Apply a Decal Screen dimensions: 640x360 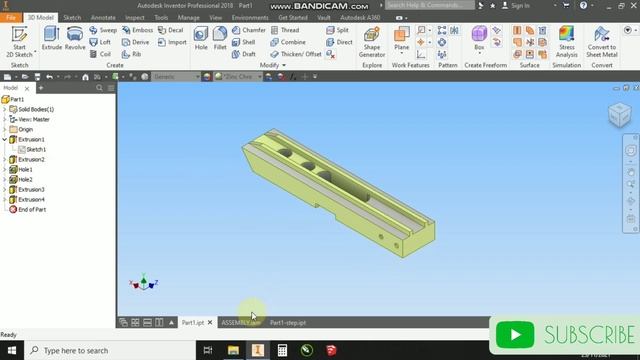(x=171, y=30)
